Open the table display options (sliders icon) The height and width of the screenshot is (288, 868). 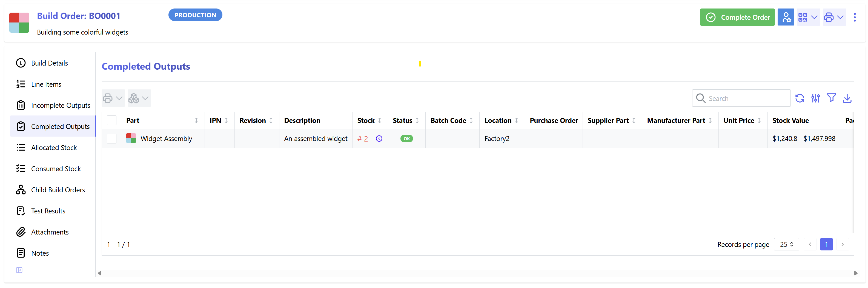816,98
